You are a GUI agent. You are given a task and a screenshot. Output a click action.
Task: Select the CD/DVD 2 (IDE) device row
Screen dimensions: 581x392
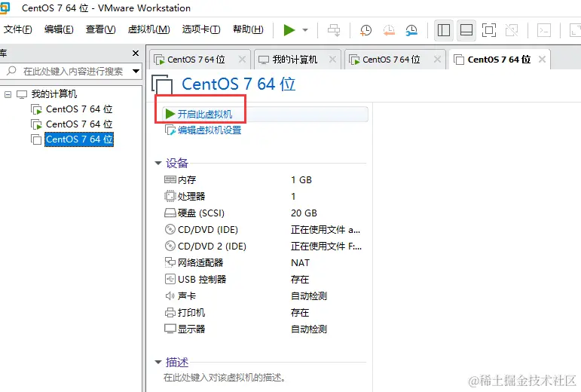pyautogui.click(x=264, y=246)
